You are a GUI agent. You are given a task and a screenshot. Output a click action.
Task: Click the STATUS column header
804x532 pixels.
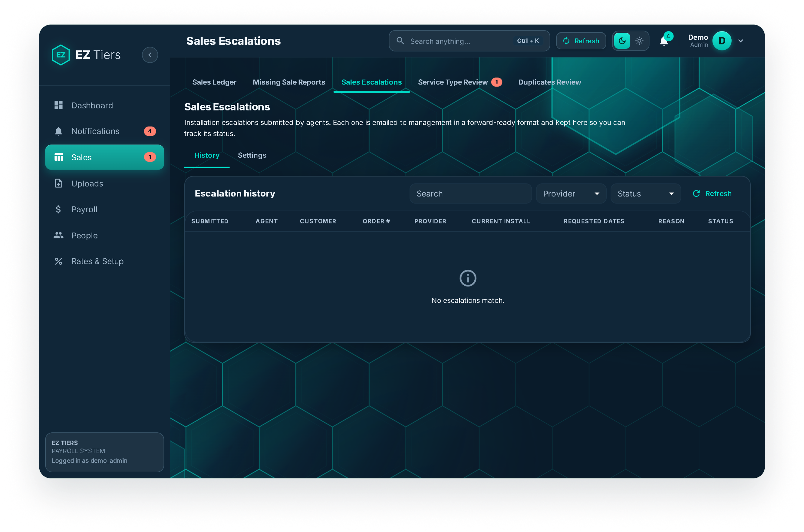click(x=720, y=221)
